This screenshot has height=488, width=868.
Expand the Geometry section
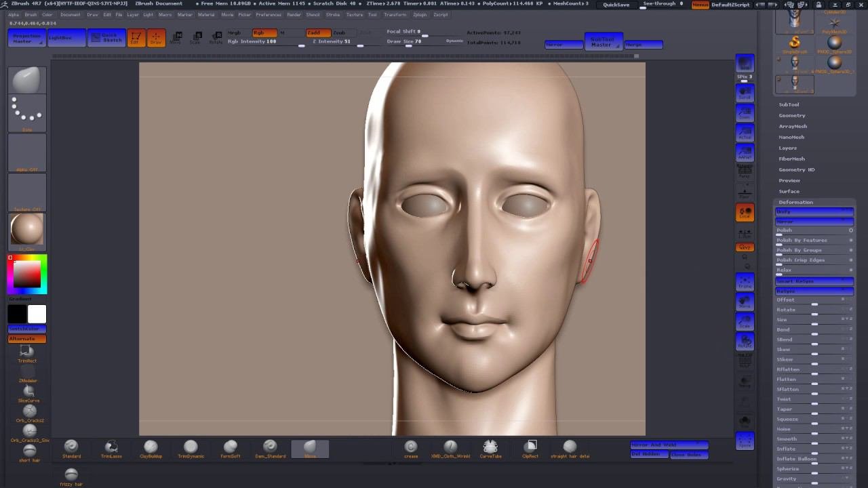point(791,115)
